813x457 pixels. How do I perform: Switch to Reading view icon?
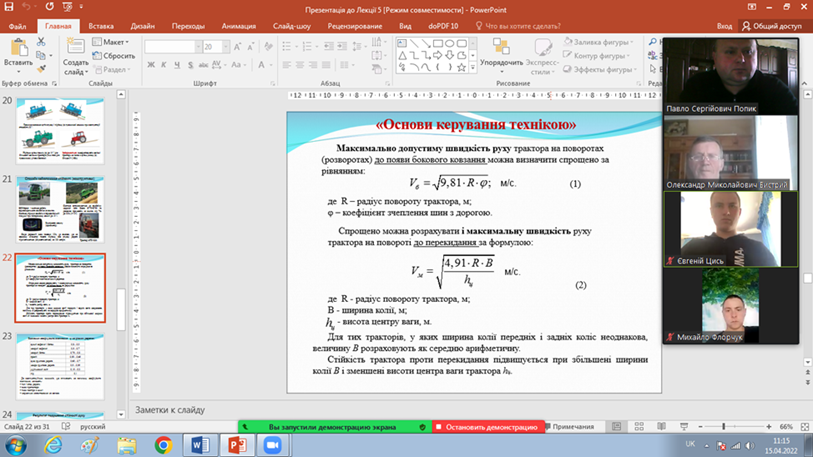click(662, 426)
